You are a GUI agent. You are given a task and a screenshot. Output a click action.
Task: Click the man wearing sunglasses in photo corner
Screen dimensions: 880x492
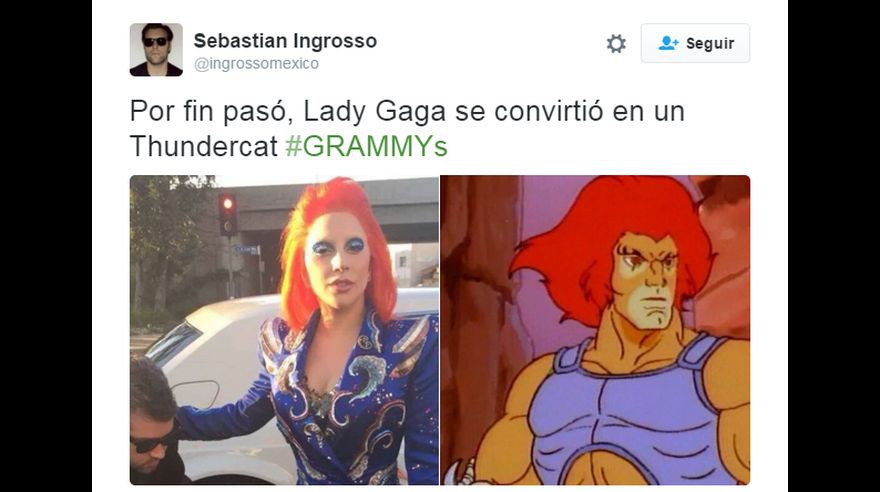pos(152,424)
